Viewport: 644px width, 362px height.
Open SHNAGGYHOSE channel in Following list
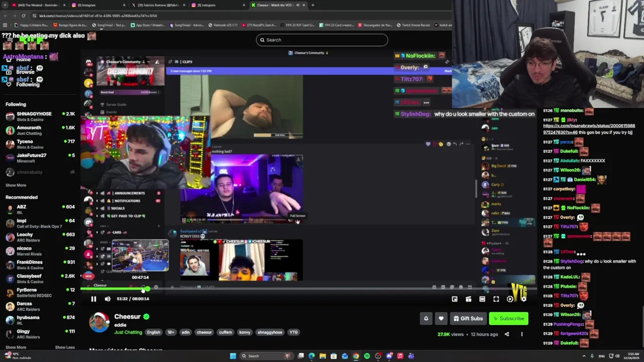(x=39, y=116)
